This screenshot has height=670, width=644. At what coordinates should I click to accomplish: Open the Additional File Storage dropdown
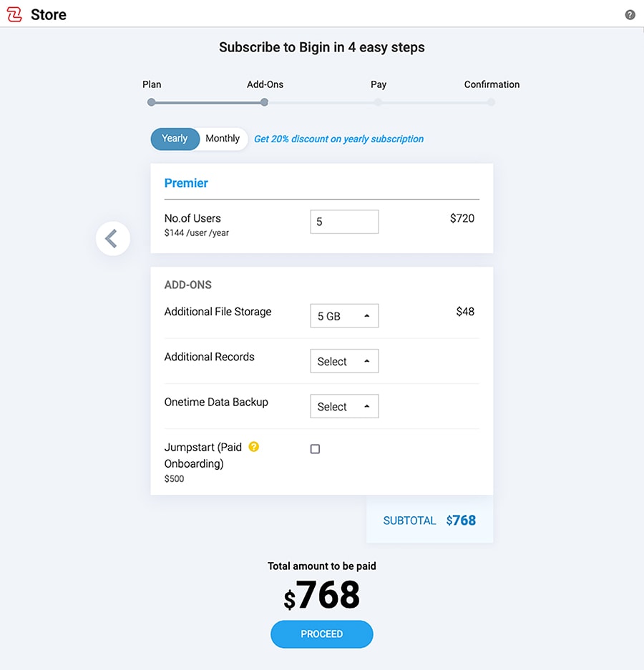click(x=344, y=315)
